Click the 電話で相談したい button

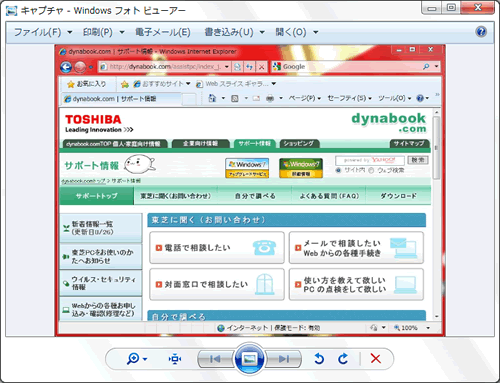click(217, 248)
